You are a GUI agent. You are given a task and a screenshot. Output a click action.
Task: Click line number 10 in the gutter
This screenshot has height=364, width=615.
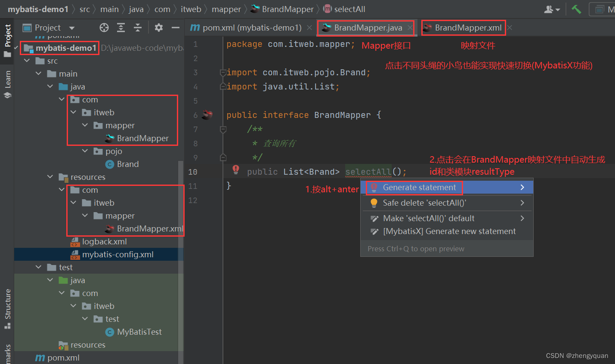tap(193, 172)
